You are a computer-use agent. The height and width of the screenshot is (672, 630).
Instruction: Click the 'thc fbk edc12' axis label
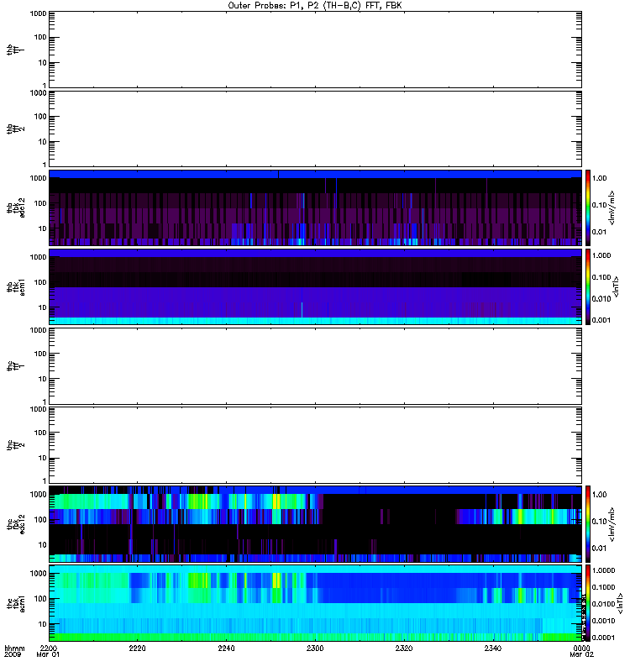tap(15, 524)
